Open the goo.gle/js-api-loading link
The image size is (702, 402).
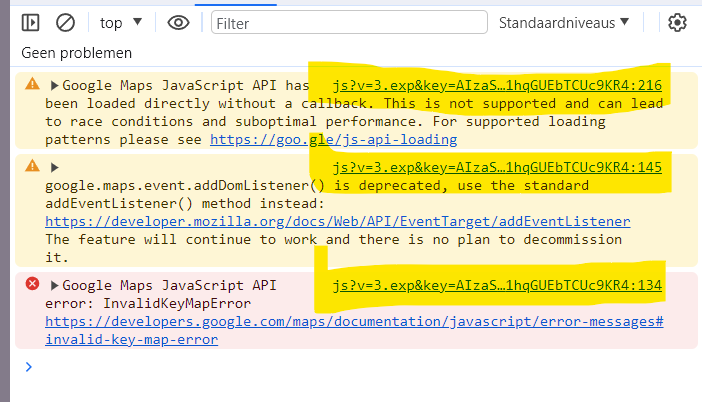point(334,140)
